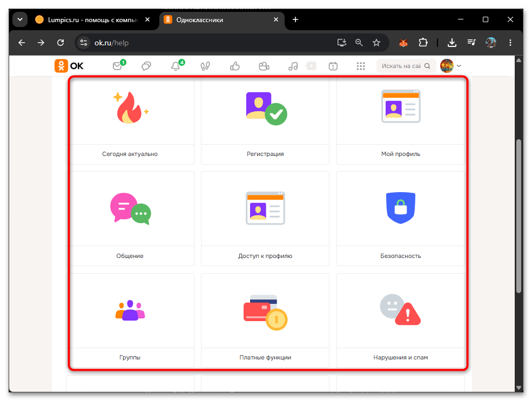Open the Нарушения и спам help section

coord(400,321)
